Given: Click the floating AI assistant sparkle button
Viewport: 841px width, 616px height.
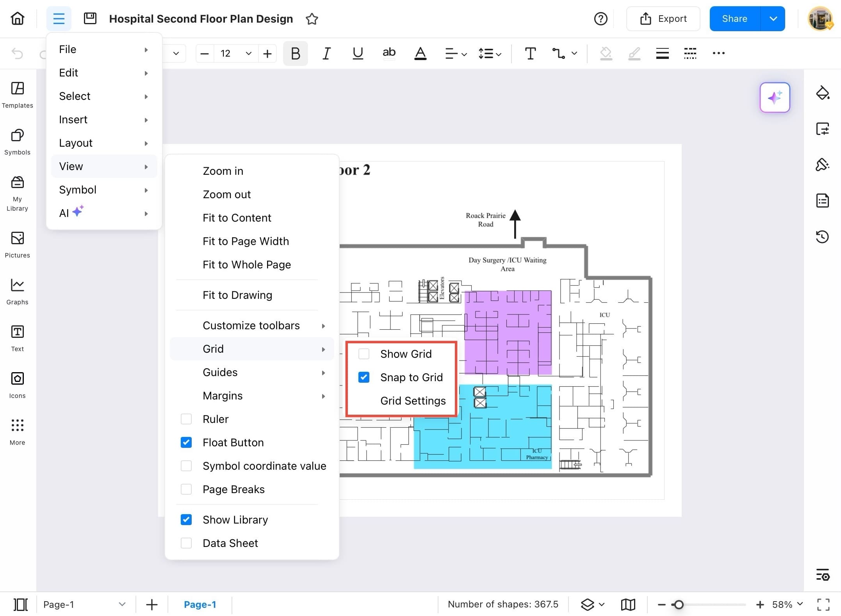Looking at the screenshot, I should [775, 98].
